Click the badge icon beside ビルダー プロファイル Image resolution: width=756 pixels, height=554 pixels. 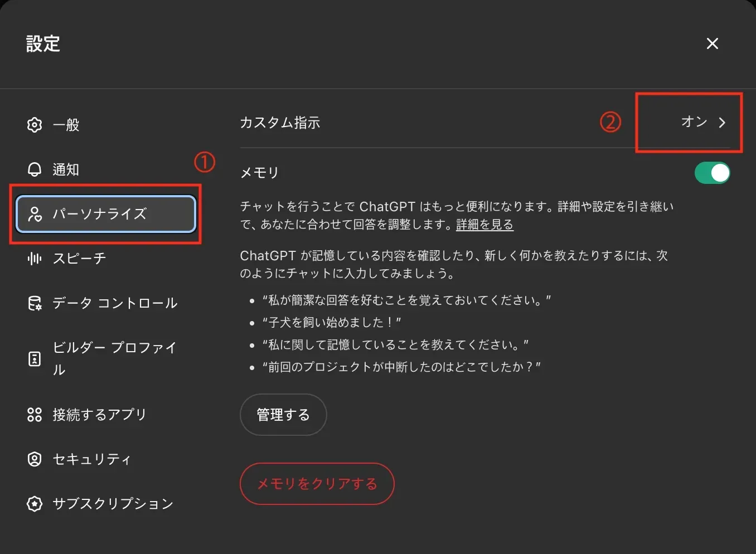35,358
